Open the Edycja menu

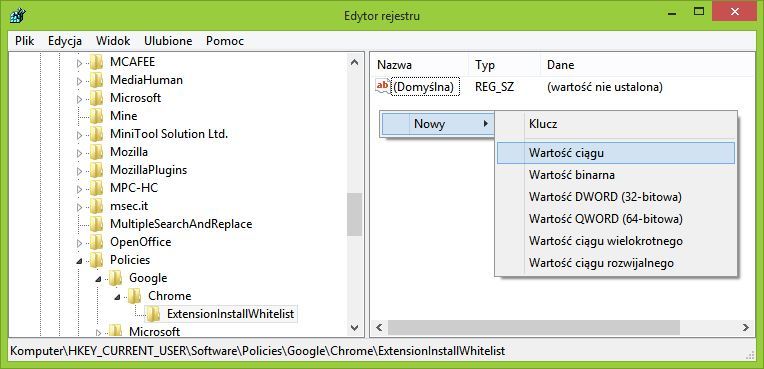click(x=65, y=41)
